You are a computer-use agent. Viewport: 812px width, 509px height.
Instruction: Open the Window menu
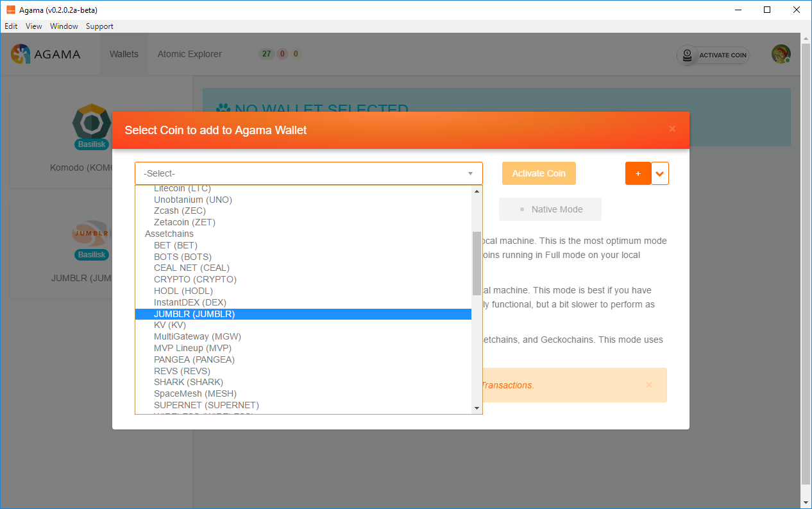pos(64,26)
